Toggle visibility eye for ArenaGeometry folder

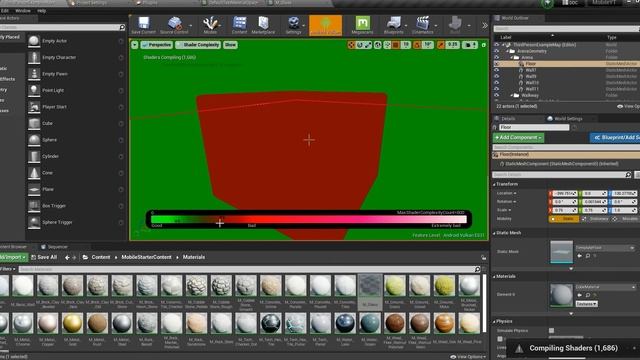(496, 51)
